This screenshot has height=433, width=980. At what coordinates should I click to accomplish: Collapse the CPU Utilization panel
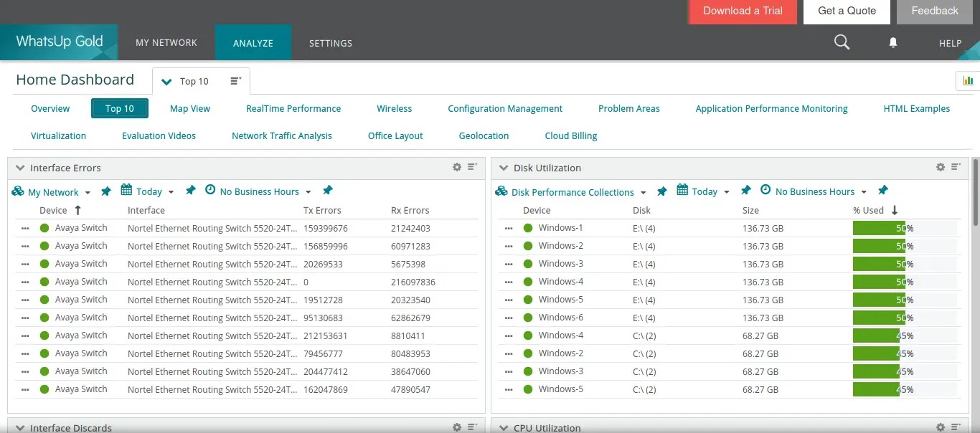(x=504, y=428)
